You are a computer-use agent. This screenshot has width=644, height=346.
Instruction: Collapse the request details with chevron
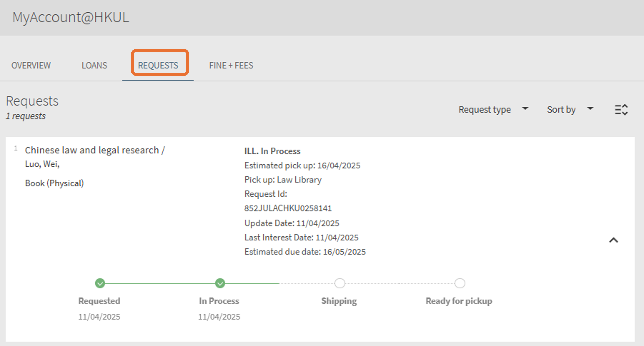tap(613, 240)
